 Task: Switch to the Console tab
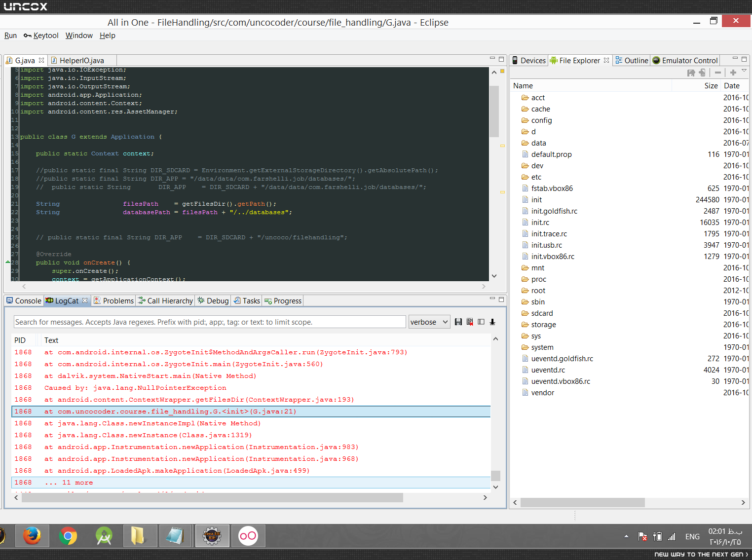point(24,300)
